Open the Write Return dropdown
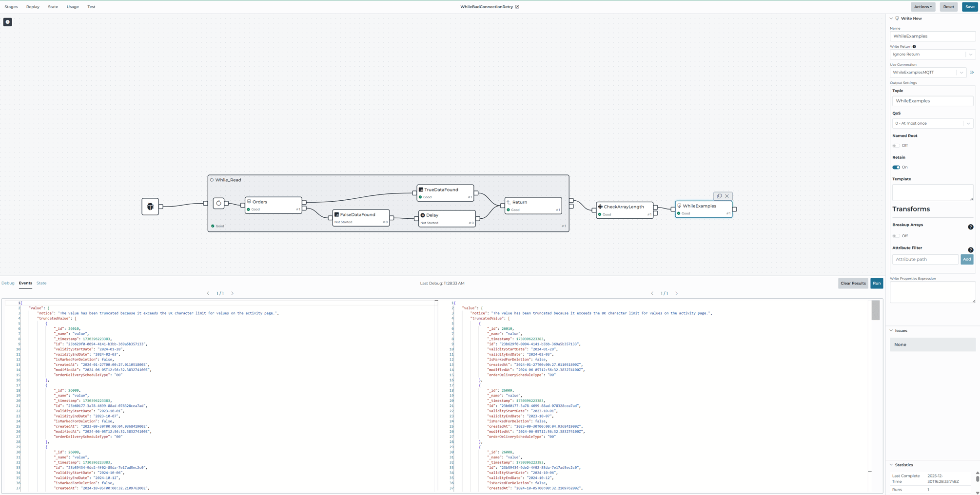This screenshot has height=495, width=980. (x=970, y=54)
